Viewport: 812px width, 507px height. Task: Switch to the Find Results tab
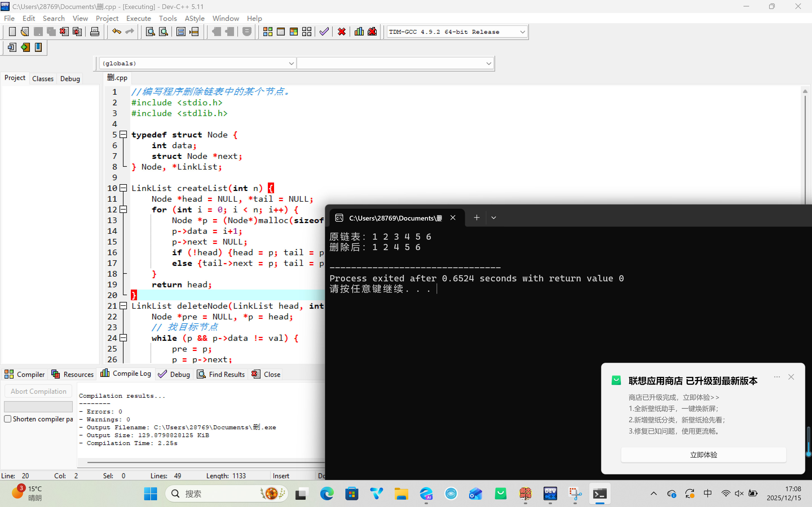click(221, 374)
